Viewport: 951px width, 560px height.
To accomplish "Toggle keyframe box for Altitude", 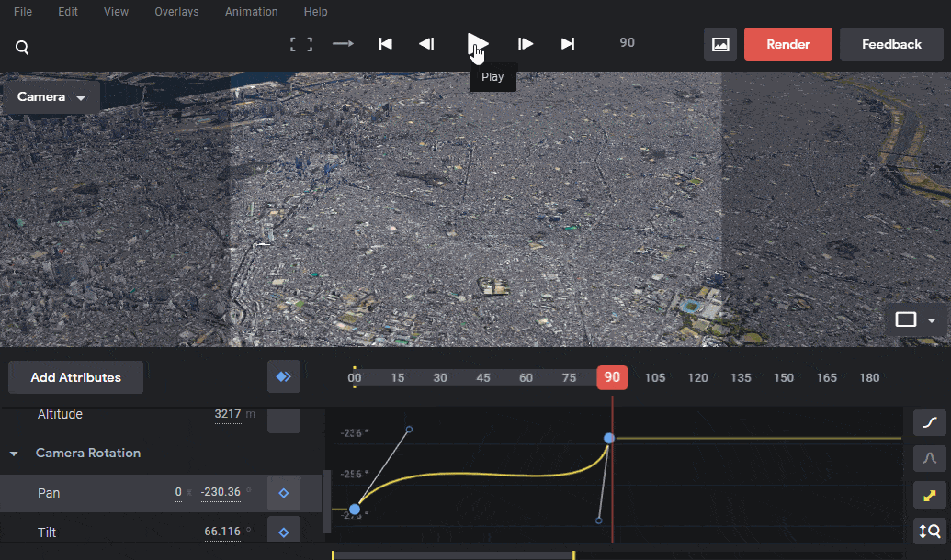I will pyautogui.click(x=284, y=420).
